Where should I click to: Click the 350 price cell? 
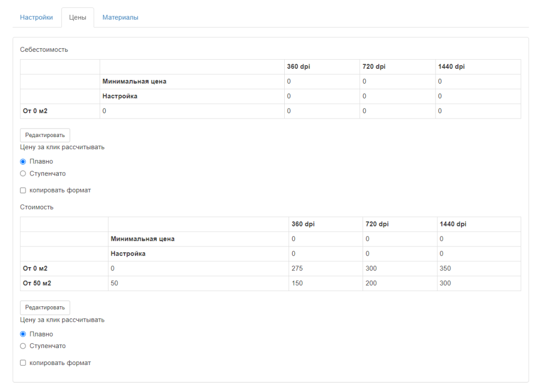pyautogui.click(x=445, y=269)
